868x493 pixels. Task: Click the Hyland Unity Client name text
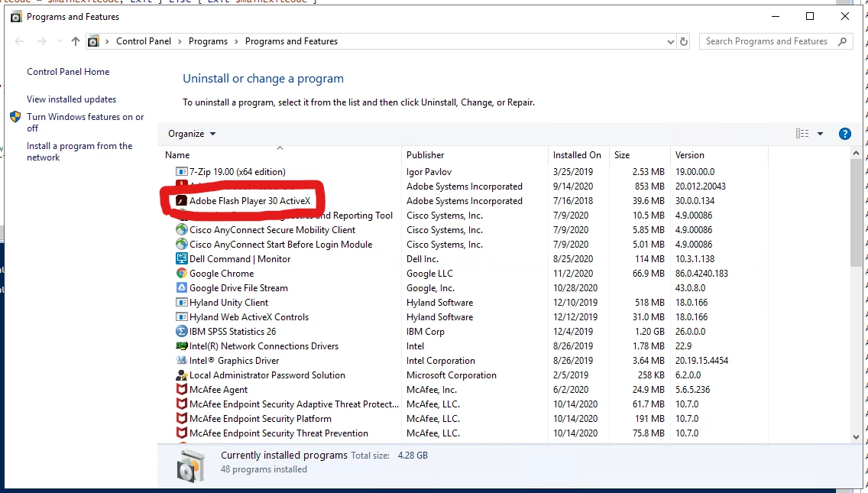228,303
